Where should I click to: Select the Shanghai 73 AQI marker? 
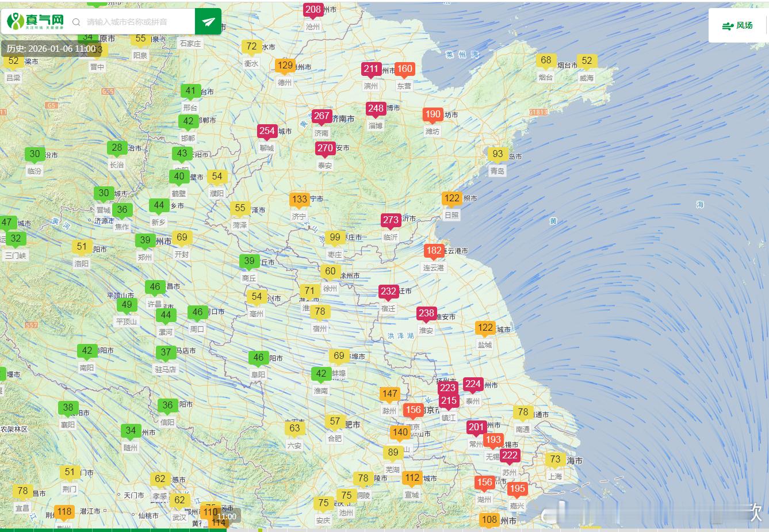555,460
